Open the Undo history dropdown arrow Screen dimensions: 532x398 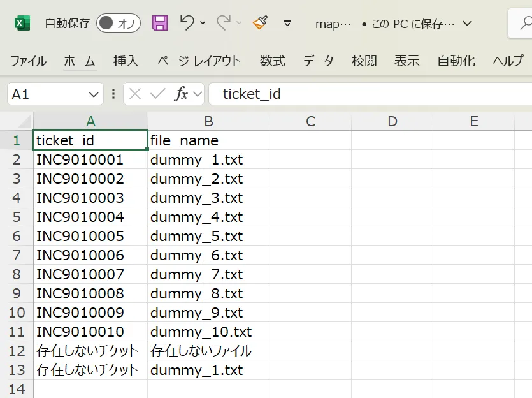click(x=203, y=23)
